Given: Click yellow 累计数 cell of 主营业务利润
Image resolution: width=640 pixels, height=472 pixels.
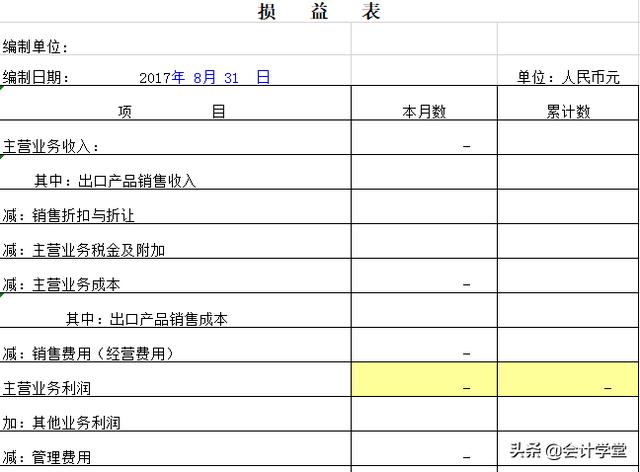Looking at the screenshot, I should [x=568, y=379].
